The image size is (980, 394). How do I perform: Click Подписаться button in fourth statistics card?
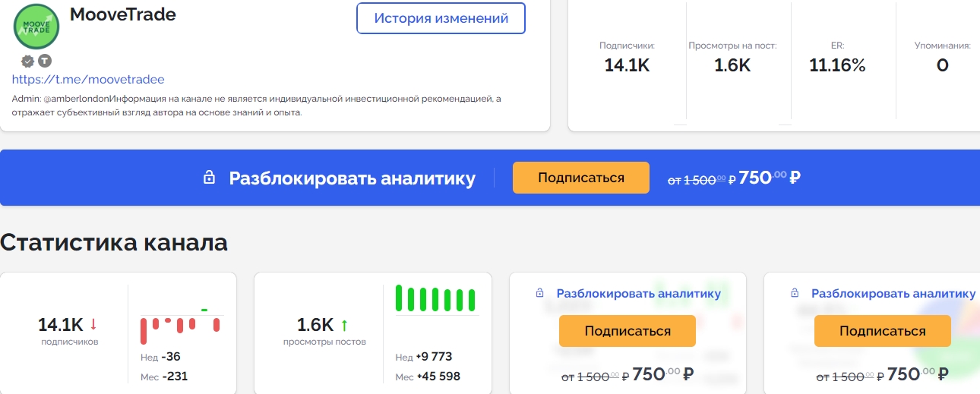point(883,331)
